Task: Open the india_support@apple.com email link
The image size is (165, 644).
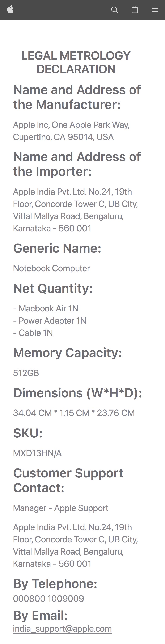Action: pos(62,628)
